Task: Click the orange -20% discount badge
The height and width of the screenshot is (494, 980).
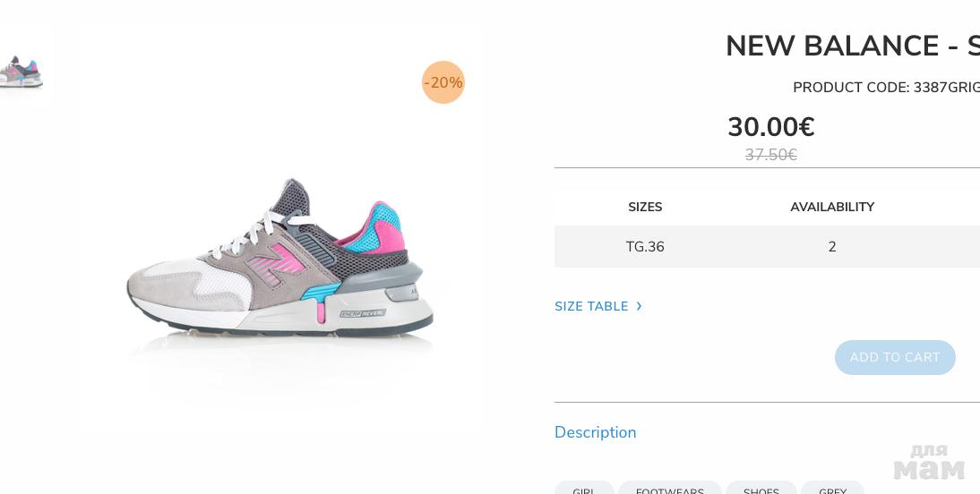Action: (x=443, y=82)
